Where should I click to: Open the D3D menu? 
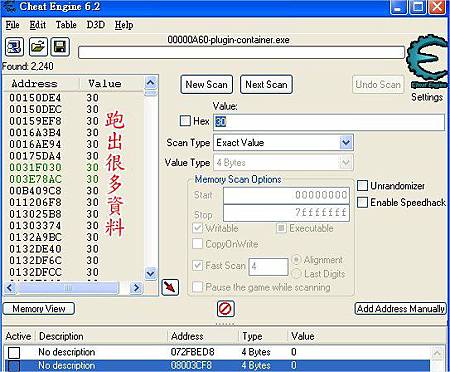tap(96, 25)
